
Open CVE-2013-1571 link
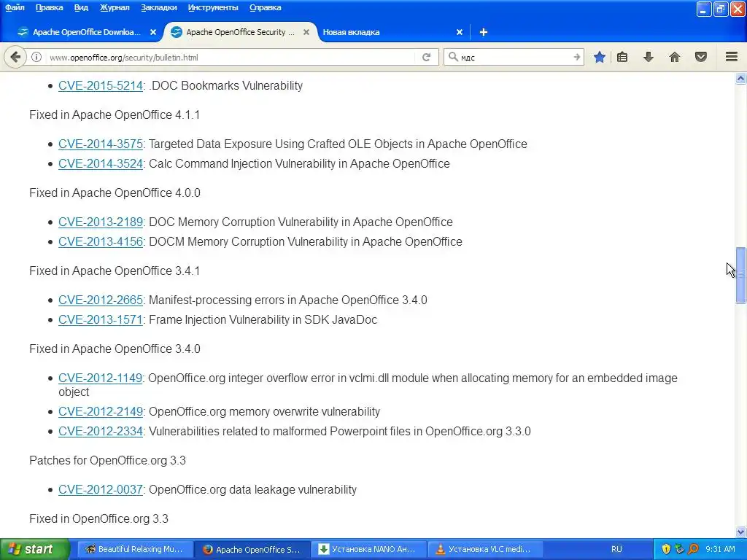point(101,319)
